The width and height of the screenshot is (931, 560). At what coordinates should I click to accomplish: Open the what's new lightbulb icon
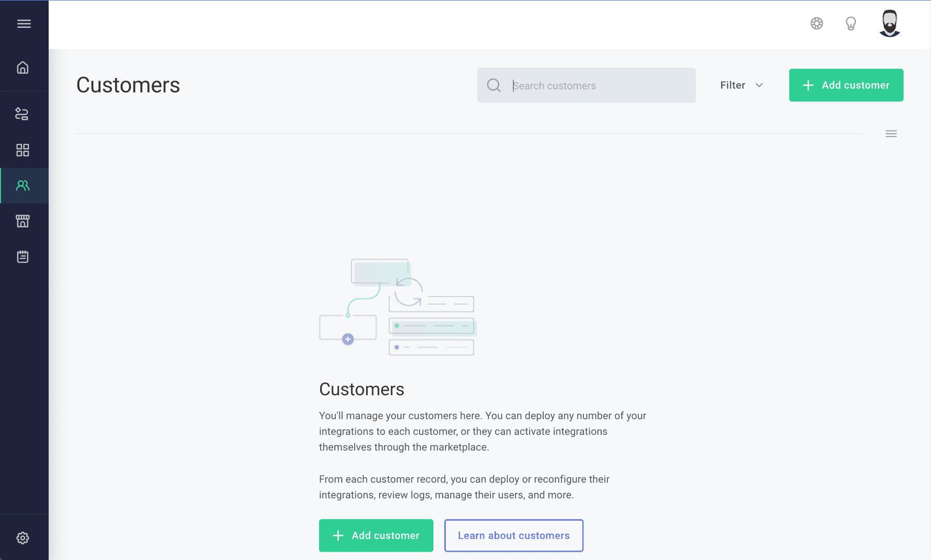[851, 23]
